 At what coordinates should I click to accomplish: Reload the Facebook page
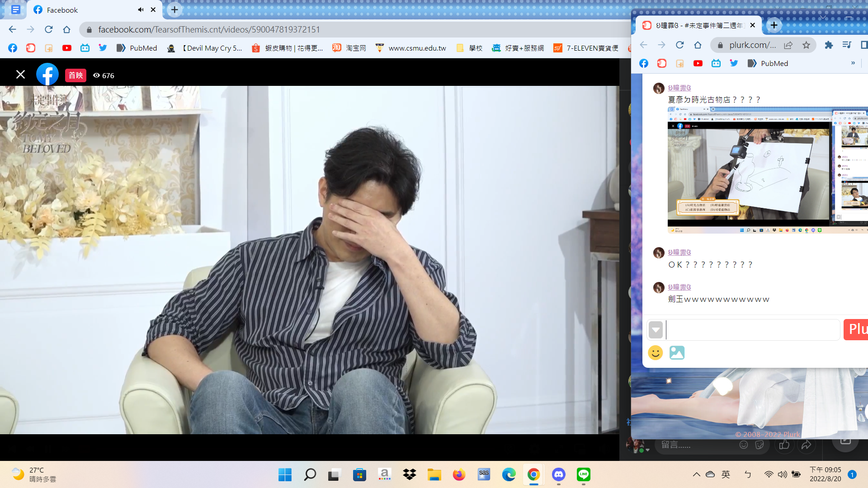pos(48,29)
